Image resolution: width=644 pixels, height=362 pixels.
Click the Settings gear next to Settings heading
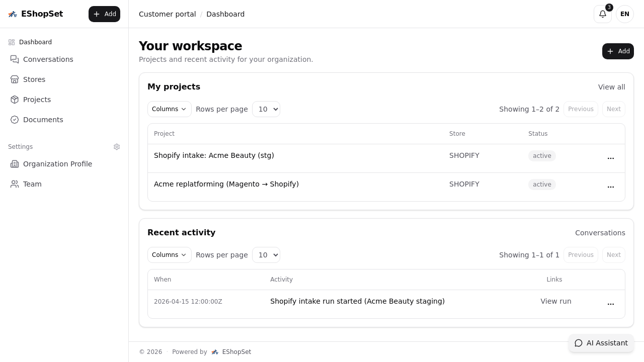click(x=117, y=147)
